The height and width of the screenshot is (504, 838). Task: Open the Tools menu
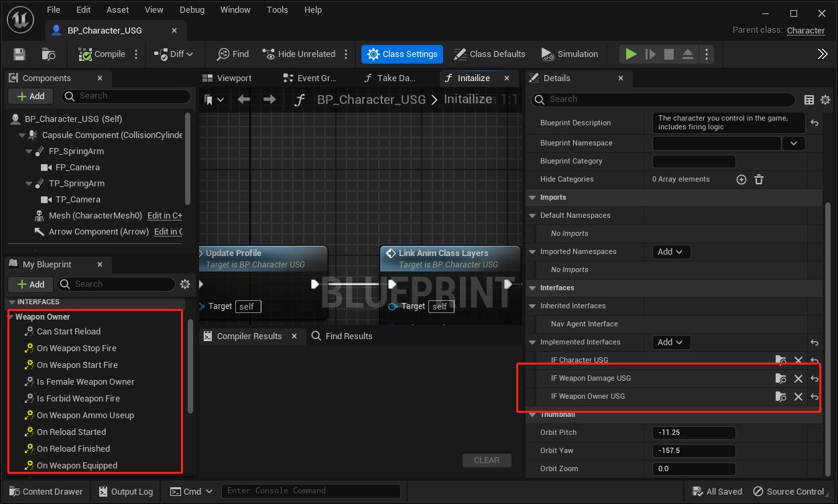pos(278,9)
